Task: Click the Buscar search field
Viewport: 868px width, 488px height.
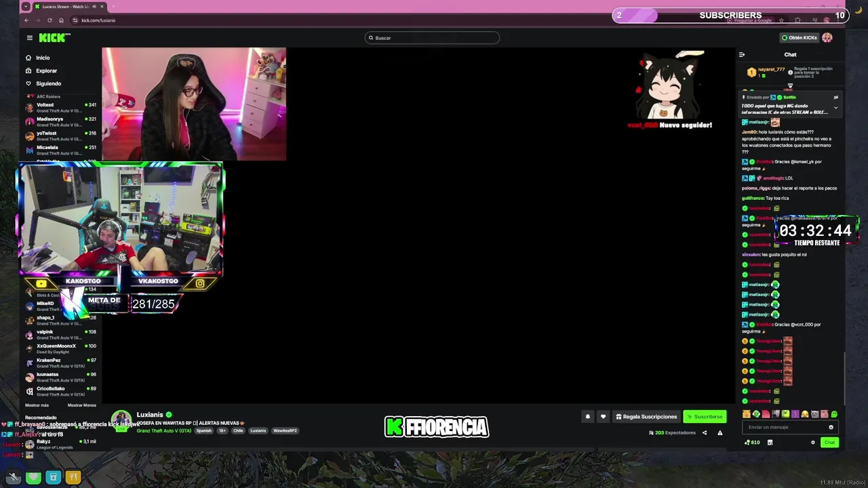Action: (x=432, y=38)
